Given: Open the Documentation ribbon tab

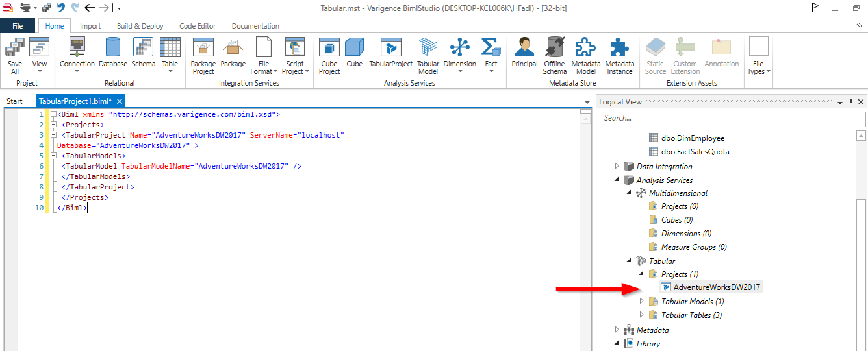Looking at the screenshot, I should [255, 26].
